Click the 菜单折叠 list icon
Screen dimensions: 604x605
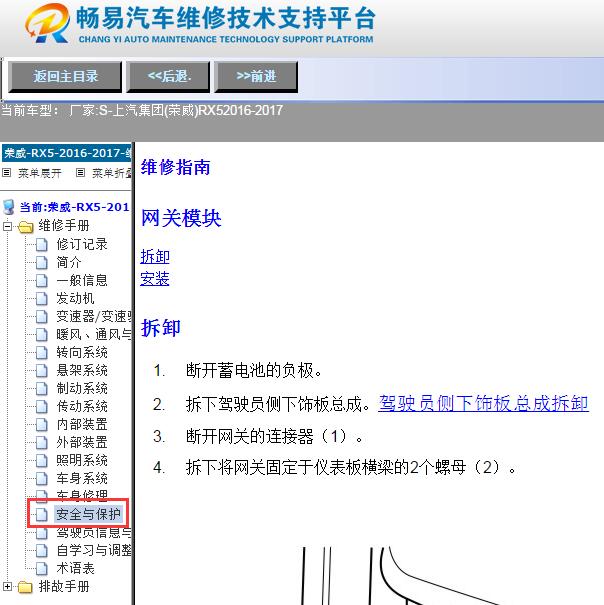tap(80, 172)
